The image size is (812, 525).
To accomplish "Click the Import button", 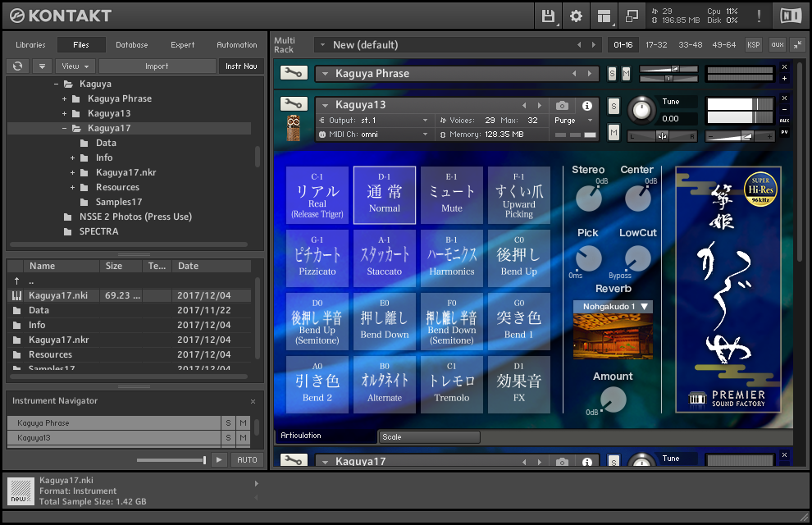I will [x=157, y=66].
